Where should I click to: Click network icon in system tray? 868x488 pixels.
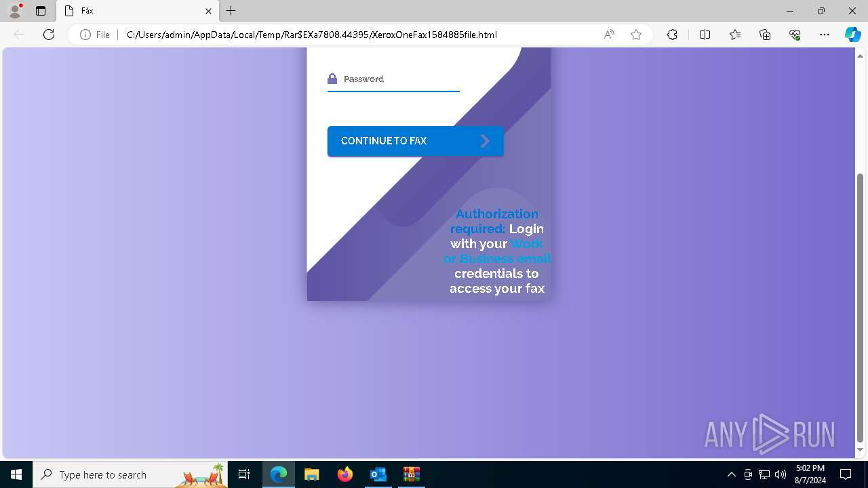764,474
